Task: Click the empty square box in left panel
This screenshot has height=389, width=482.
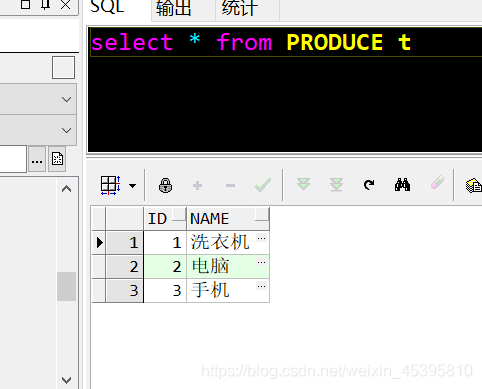Action: coord(63,67)
